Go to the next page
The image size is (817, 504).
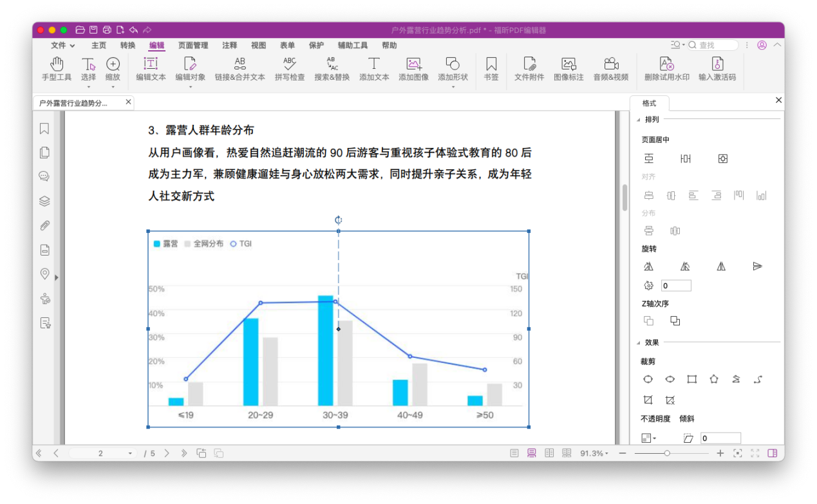tap(167, 453)
